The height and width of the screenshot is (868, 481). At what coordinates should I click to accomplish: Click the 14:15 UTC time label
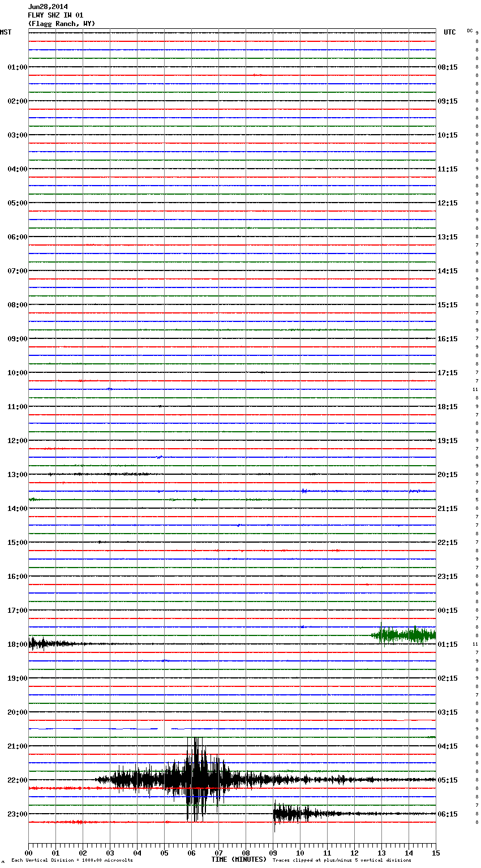448,271
